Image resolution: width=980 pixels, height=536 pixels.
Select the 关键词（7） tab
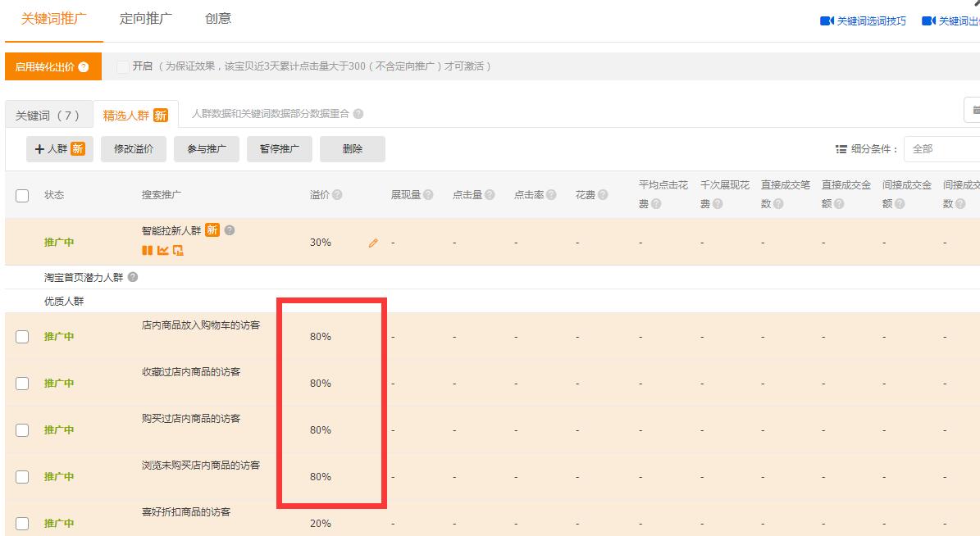49,114
